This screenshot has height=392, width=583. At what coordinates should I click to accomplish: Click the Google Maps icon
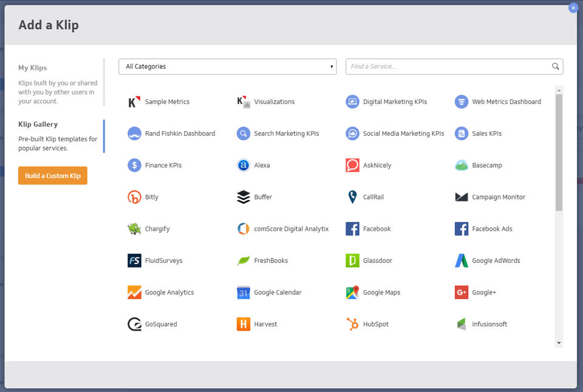tap(352, 292)
